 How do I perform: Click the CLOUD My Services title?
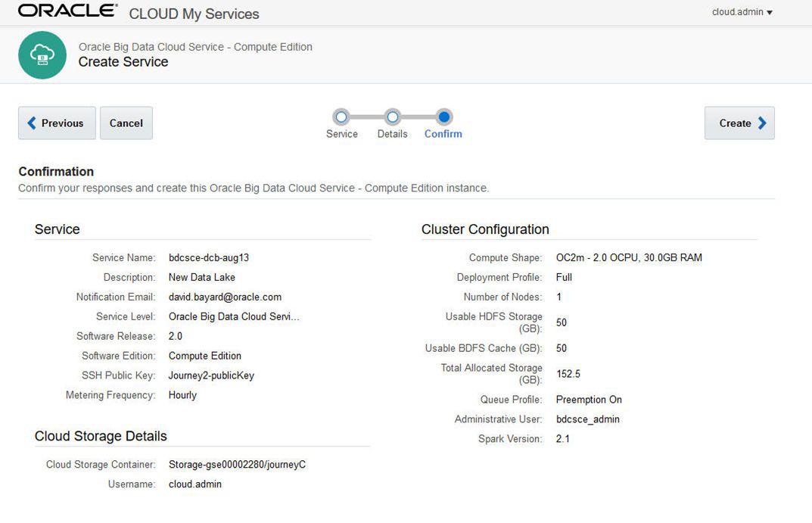click(x=194, y=14)
